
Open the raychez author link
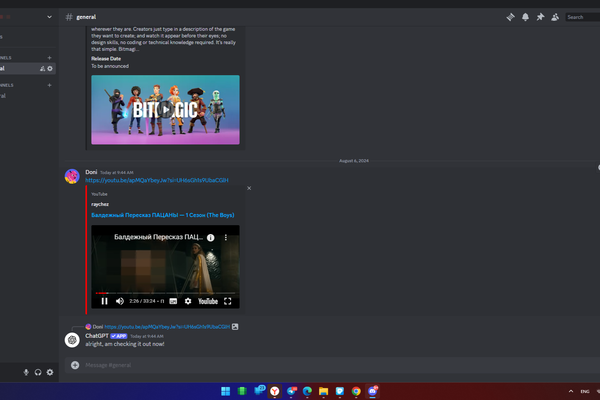100,204
